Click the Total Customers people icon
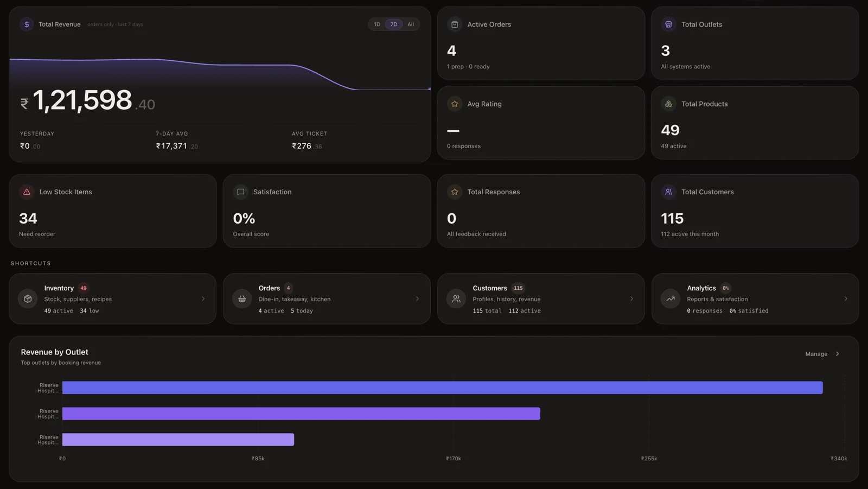This screenshot has height=489, width=868. point(668,192)
